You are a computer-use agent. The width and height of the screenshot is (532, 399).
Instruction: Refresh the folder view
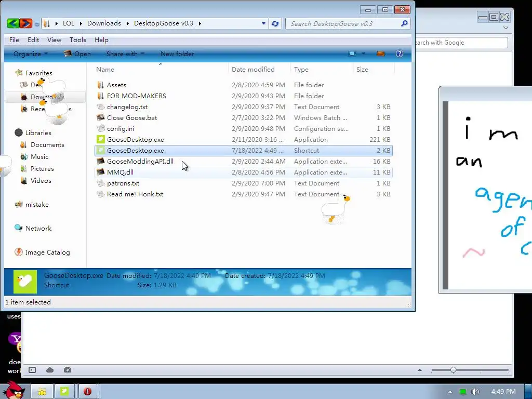tap(275, 23)
